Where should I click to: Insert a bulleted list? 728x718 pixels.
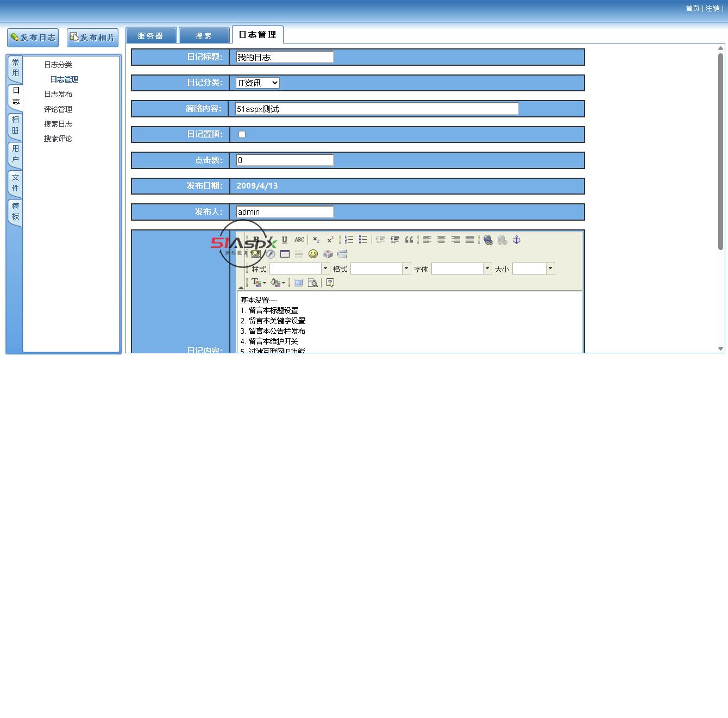[363, 240]
